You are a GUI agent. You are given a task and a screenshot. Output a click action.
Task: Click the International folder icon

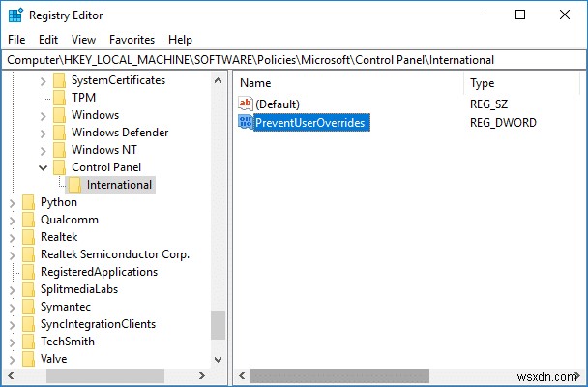coord(74,185)
